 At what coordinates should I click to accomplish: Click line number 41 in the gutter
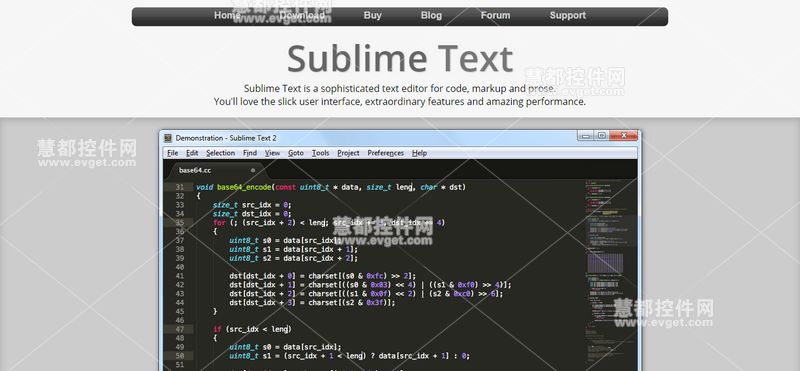coord(179,276)
